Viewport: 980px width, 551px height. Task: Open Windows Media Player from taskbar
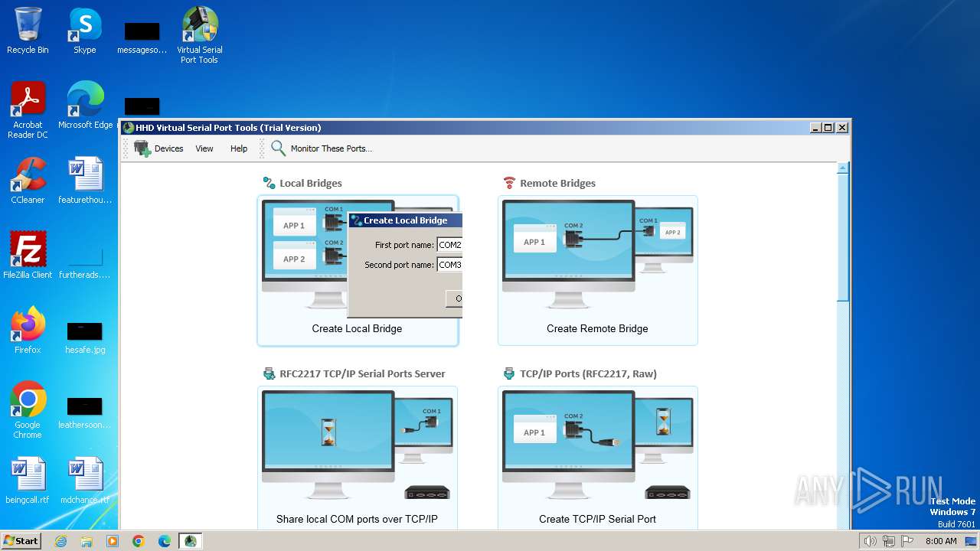click(x=113, y=541)
